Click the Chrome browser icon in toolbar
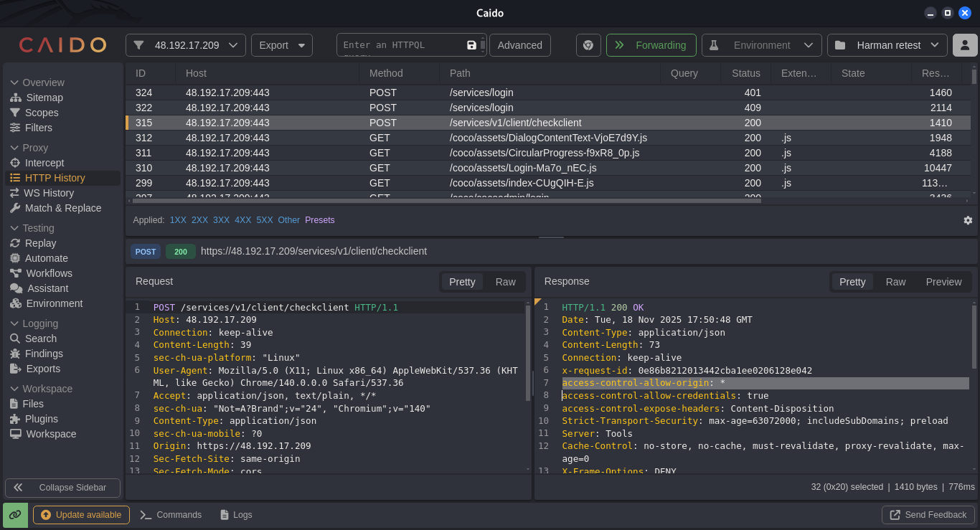Viewport: 980px width, 530px height. click(x=588, y=45)
